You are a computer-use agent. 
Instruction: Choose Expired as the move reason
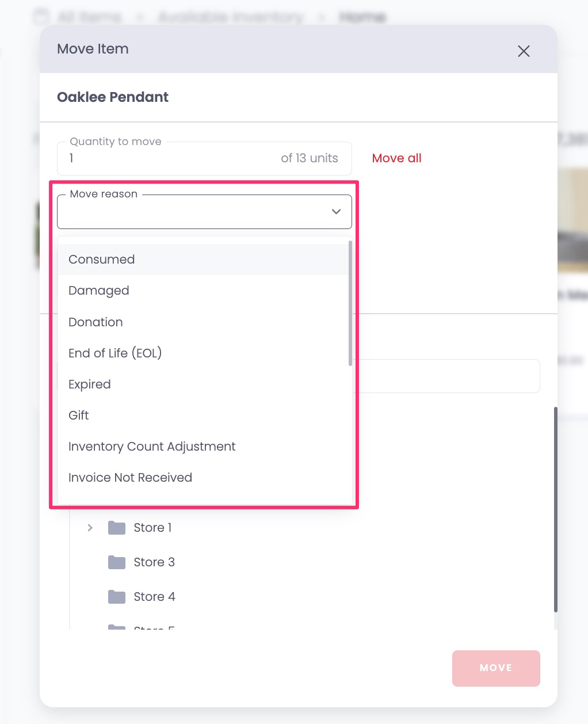(204, 384)
